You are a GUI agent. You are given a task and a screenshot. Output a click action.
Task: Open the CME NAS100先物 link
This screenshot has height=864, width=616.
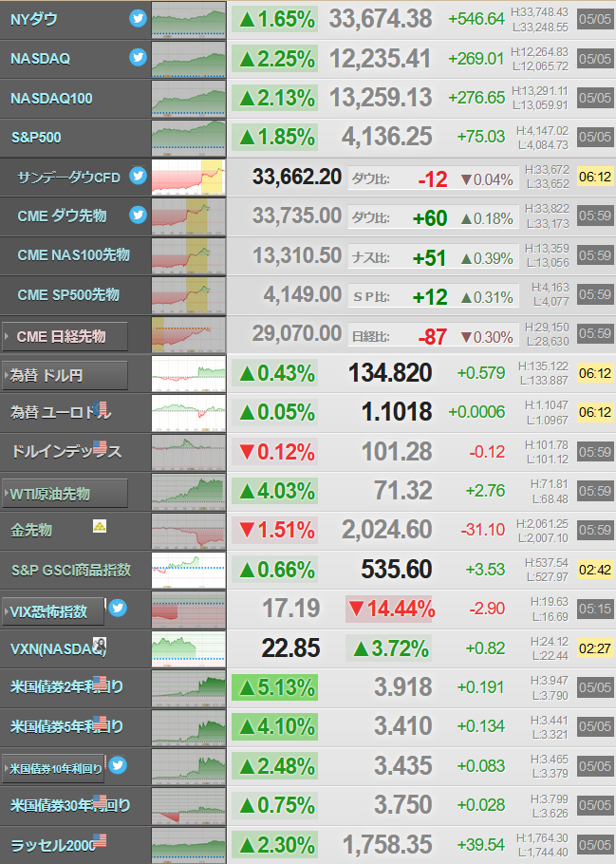(x=73, y=255)
